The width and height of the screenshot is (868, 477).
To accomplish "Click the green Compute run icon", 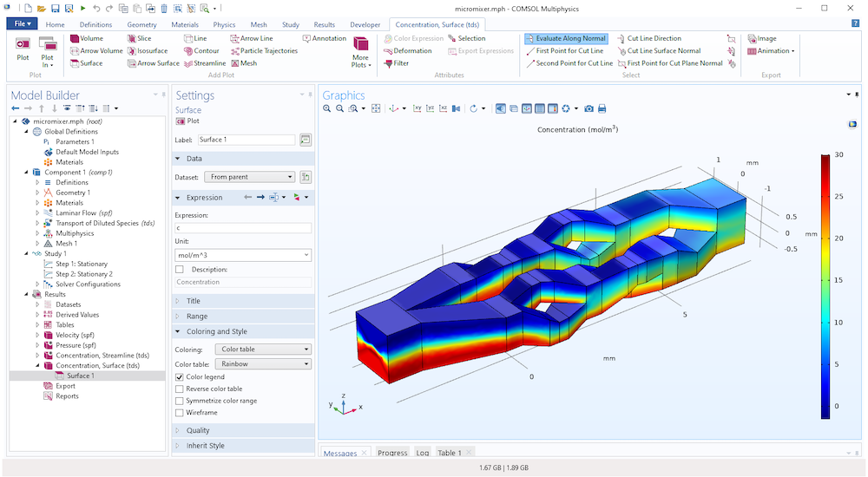I will (82, 9).
